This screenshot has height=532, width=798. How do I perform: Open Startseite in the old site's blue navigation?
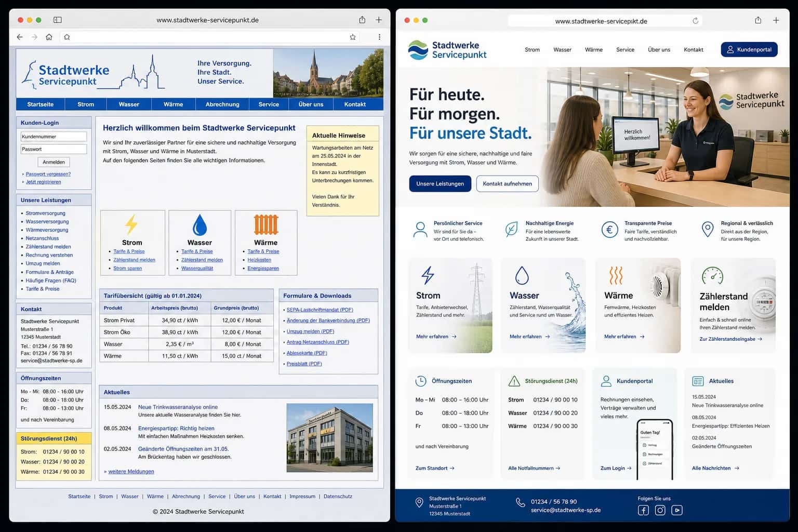[x=41, y=104]
